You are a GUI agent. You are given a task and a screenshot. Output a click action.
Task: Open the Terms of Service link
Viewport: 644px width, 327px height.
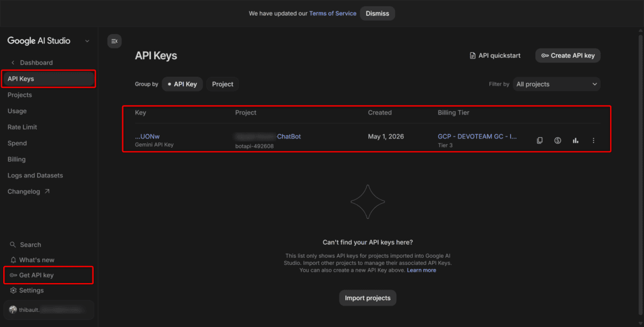click(333, 14)
